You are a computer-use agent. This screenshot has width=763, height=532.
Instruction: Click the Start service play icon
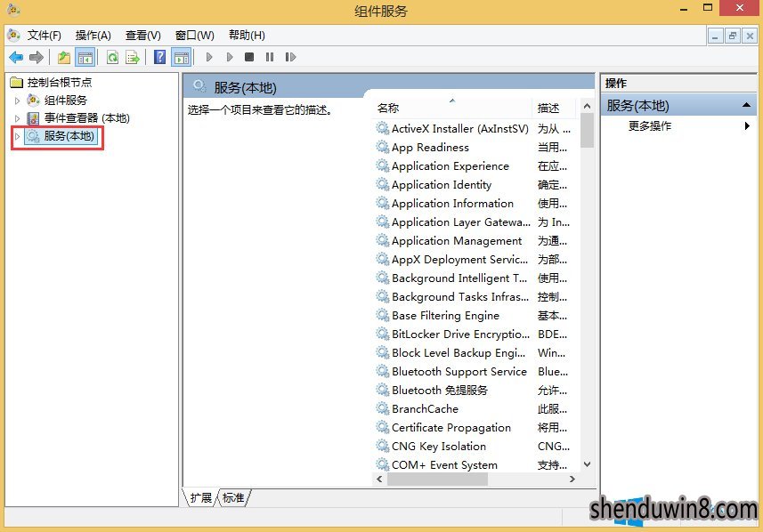pyautogui.click(x=209, y=57)
